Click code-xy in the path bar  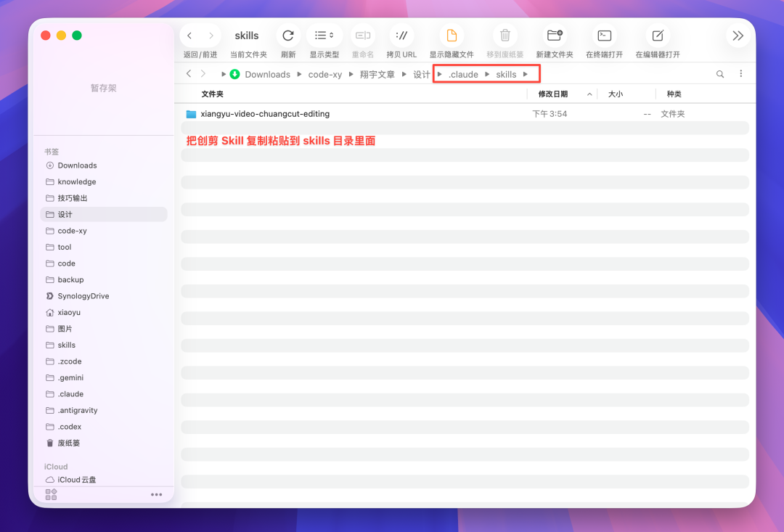pyautogui.click(x=325, y=75)
